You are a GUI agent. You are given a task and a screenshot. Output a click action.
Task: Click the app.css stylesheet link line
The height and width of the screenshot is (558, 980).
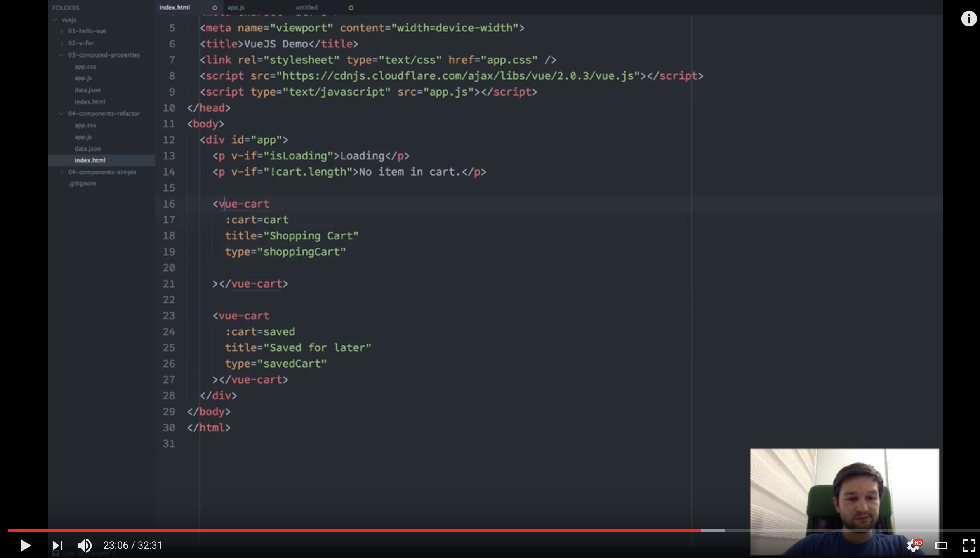pyautogui.click(x=378, y=60)
